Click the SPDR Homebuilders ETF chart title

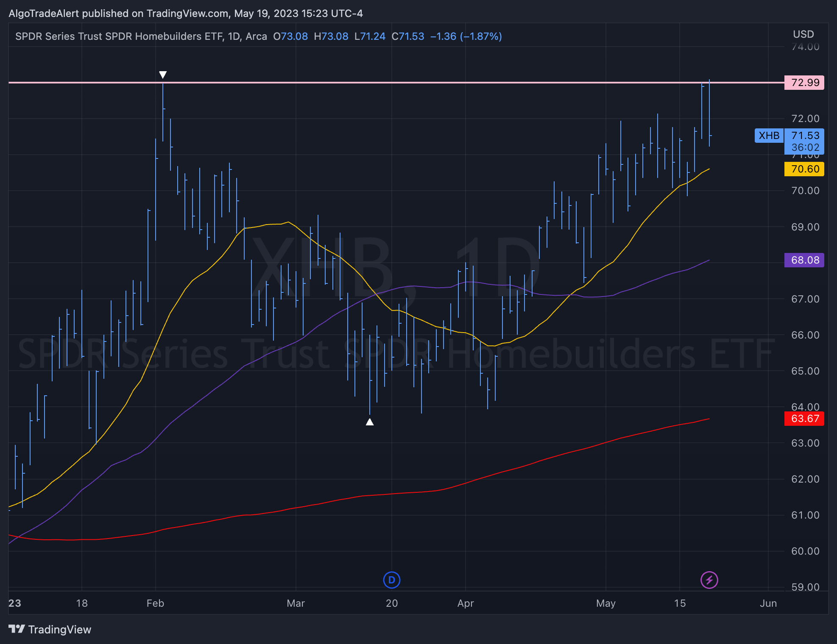tap(141, 36)
